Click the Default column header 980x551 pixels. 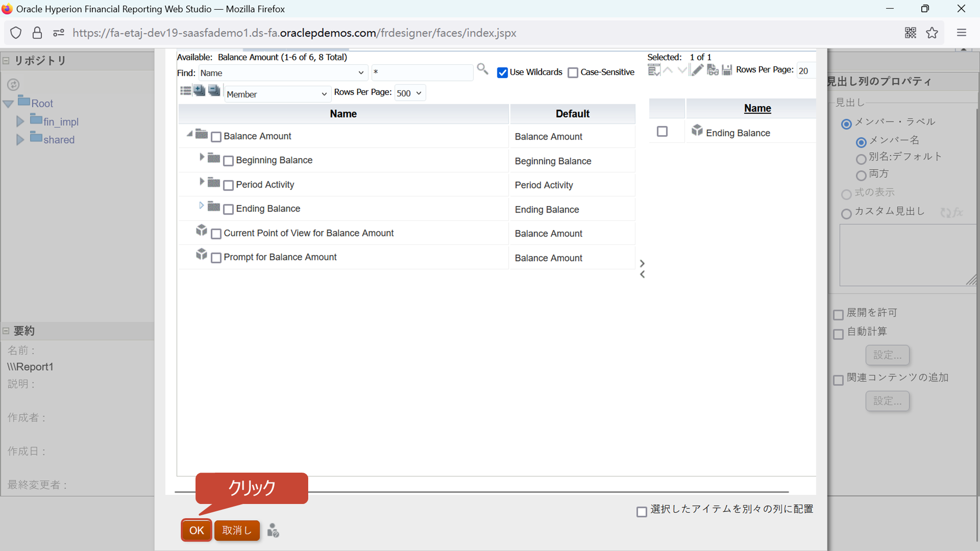(x=572, y=114)
